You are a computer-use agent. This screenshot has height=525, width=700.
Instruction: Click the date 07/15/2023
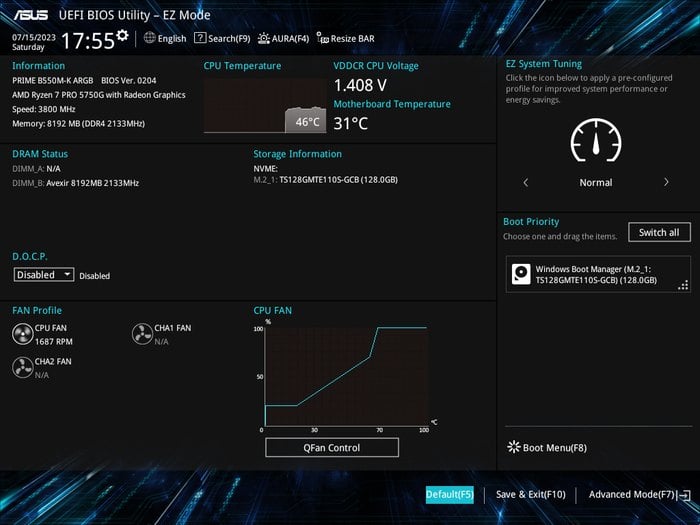34,37
